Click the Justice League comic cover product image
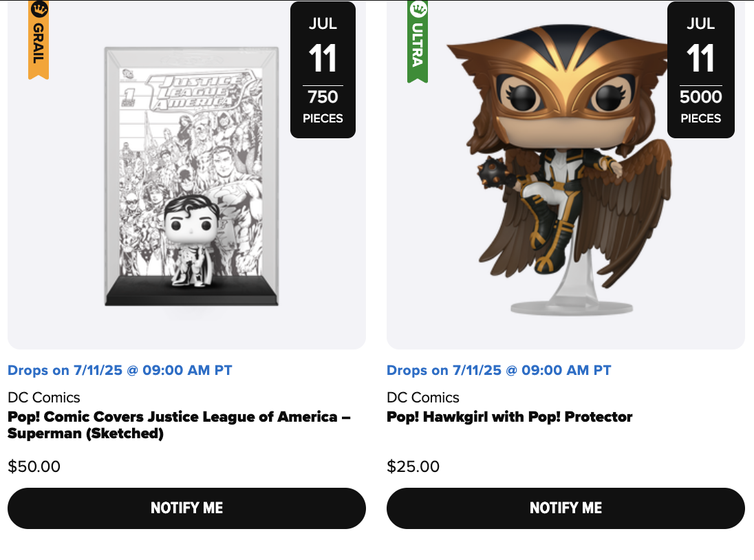This screenshot has width=754, height=560. pyautogui.click(x=191, y=176)
